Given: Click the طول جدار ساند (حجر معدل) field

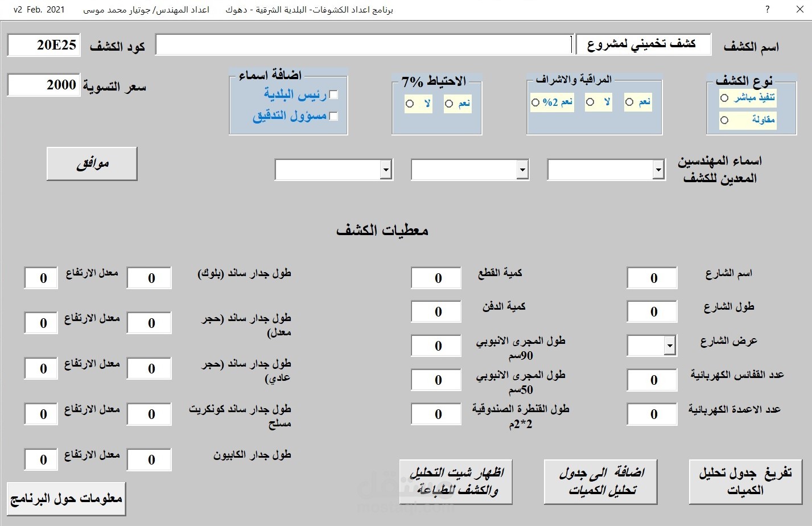Looking at the screenshot, I should [149, 323].
